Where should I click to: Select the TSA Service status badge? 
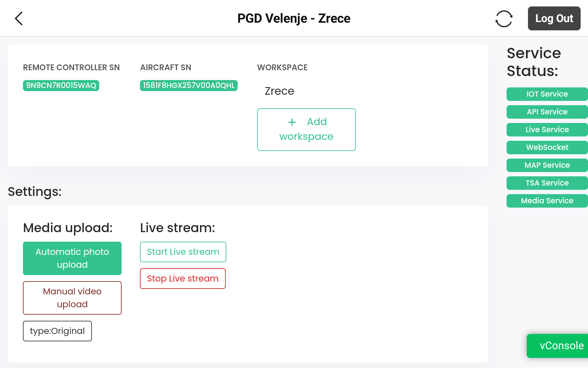pyautogui.click(x=547, y=183)
